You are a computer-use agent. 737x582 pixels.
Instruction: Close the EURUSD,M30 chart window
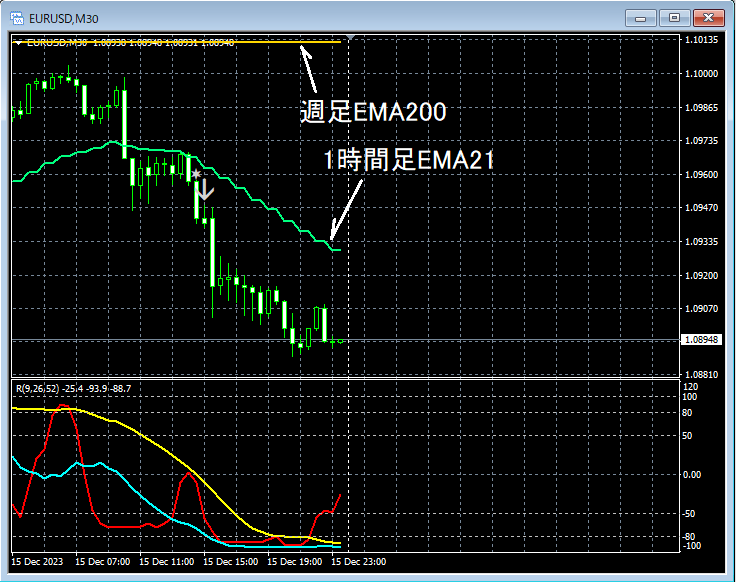pos(708,18)
